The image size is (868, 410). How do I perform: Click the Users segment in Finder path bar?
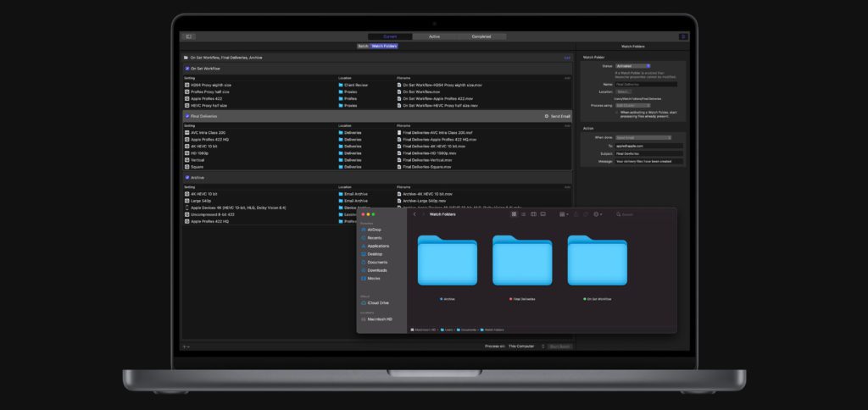point(446,330)
